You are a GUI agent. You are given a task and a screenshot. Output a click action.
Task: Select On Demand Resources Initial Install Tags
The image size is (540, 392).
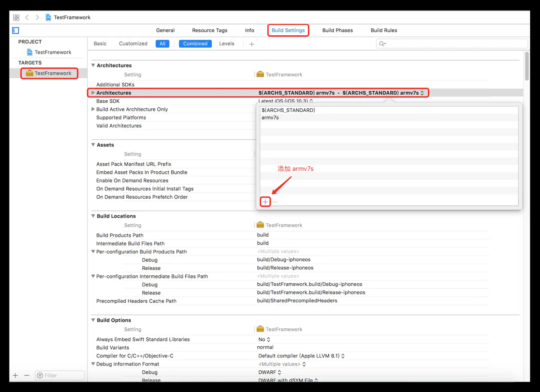[145, 189]
